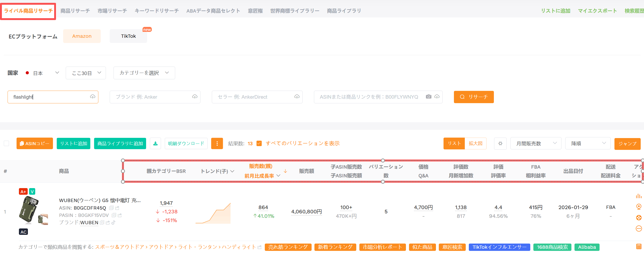Open PASIN B0GKF15VDV via the external link icon
644x253 pixels.
(x=120, y=215)
